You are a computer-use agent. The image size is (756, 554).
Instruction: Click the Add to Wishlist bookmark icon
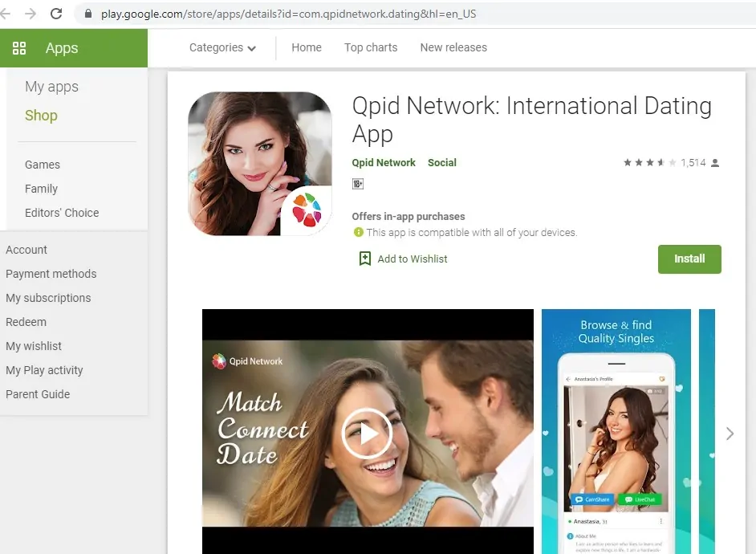coord(365,259)
